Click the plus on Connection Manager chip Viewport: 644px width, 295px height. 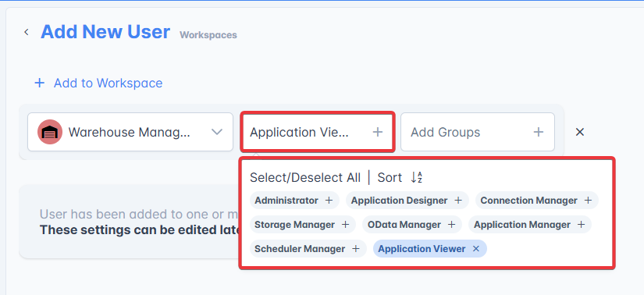point(588,201)
